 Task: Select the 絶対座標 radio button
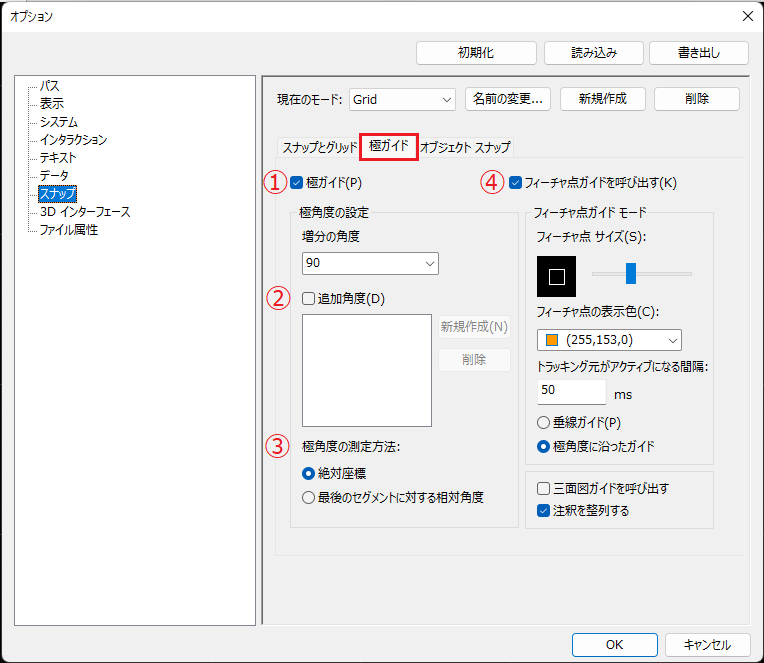pos(309,473)
